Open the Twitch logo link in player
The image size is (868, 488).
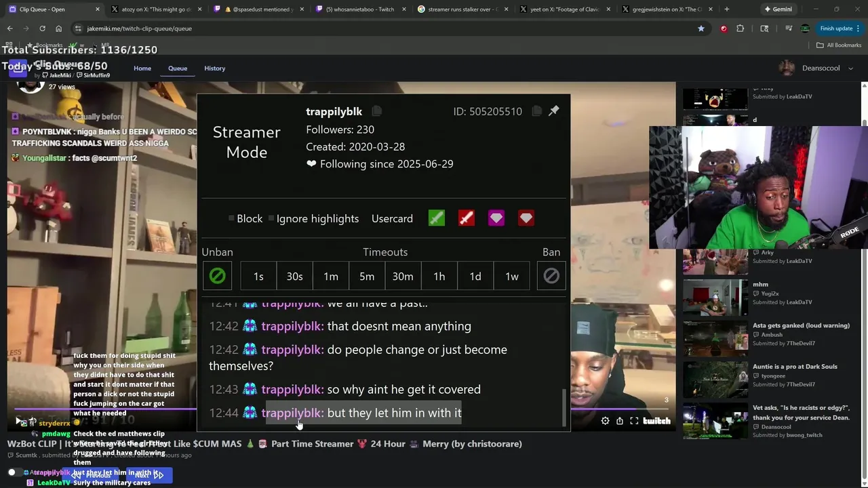pos(656,421)
